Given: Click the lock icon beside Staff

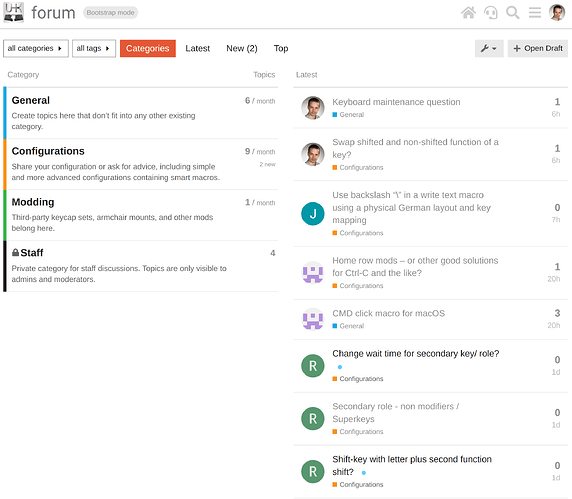Looking at the screenshot, I should pyautogui.click(x=15, y=252).
